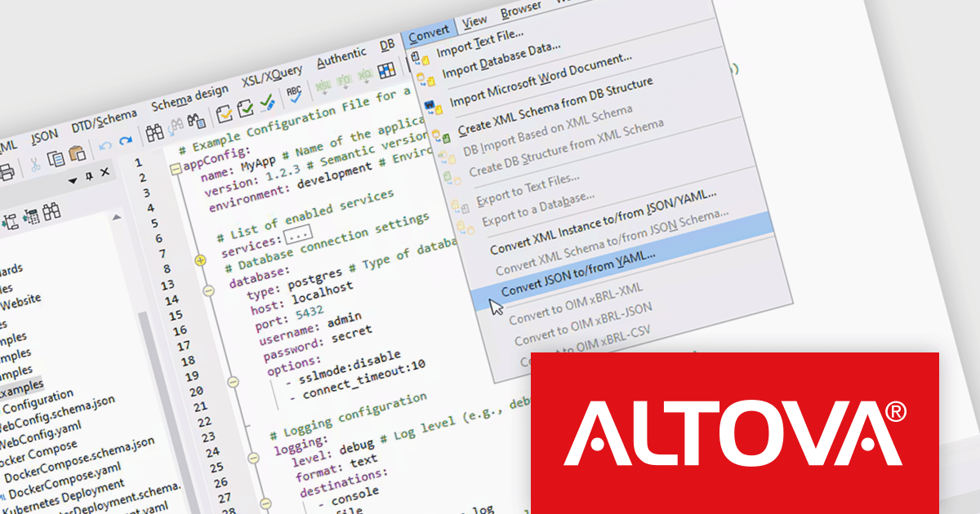This screenshot has height=514, width=980.
Task: Open the project panel dropdown arrow
Action: (73, 179)
